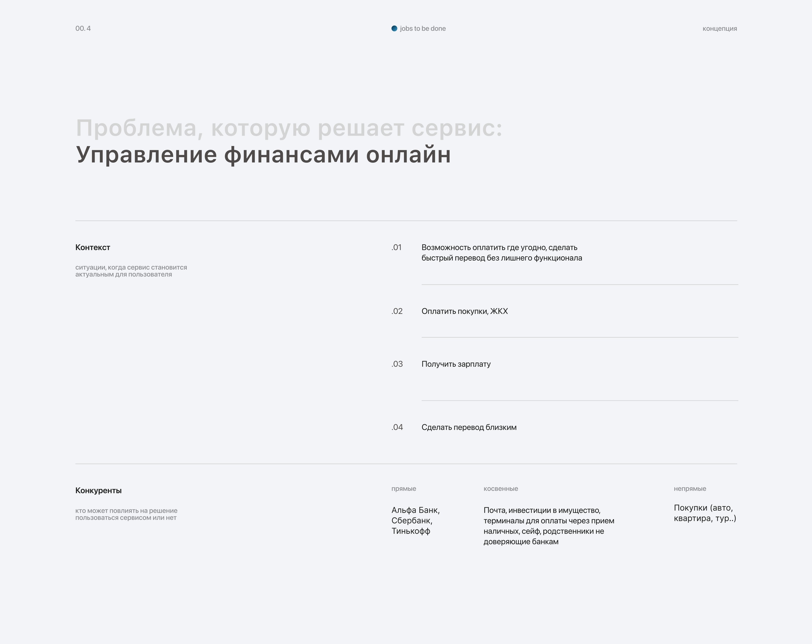This screenshot has height=644, width=812.
Task: Click the 'прямые' column label
Action: tap(403, 488)
